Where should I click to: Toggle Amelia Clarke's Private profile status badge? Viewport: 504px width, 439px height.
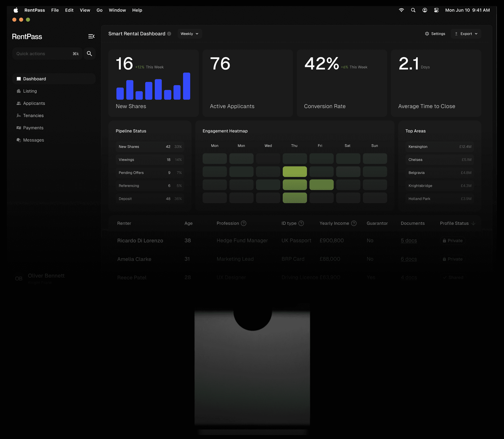coord(453,259)
